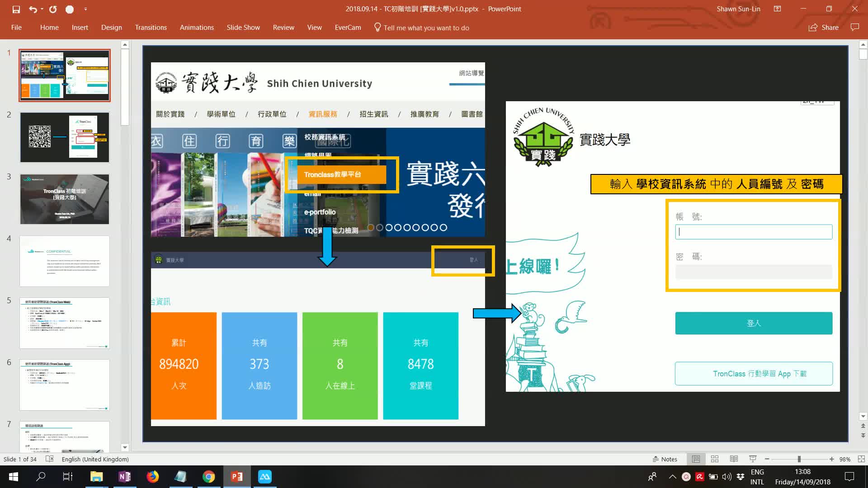Start Slide Show from status bar icon
This screenshot has width=868, height=488.
pos(753,459)
